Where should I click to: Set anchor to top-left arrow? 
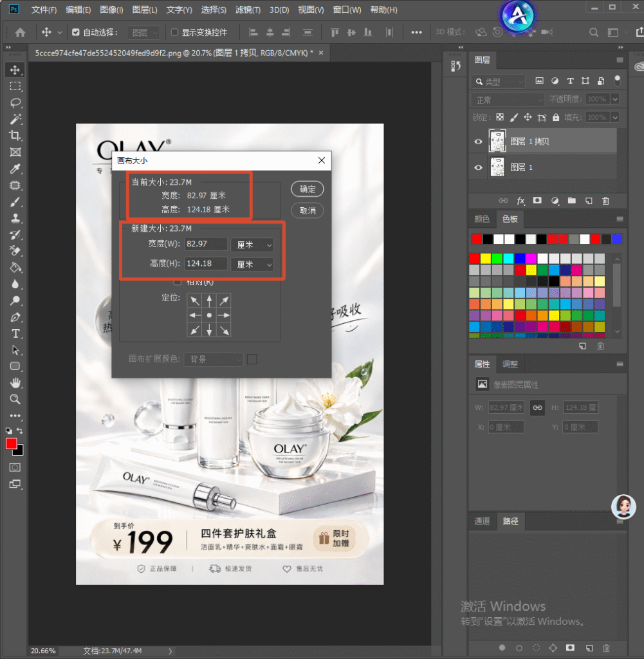[x=194, y=301]
